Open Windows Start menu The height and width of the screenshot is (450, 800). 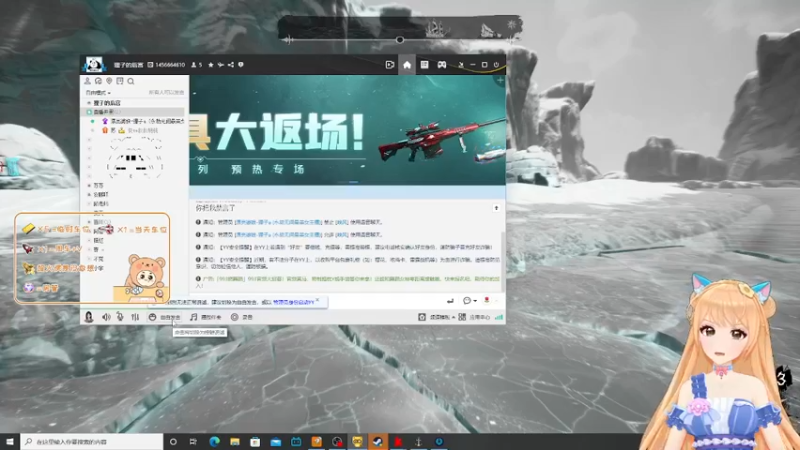10,442
